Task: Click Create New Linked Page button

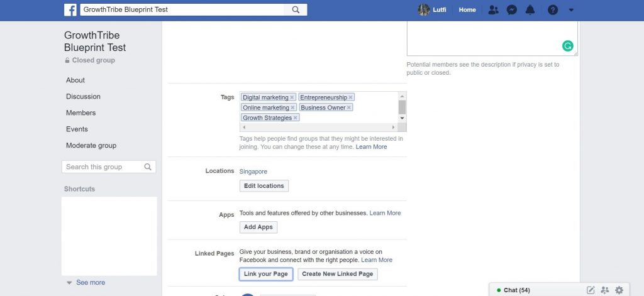Action: 338,274
